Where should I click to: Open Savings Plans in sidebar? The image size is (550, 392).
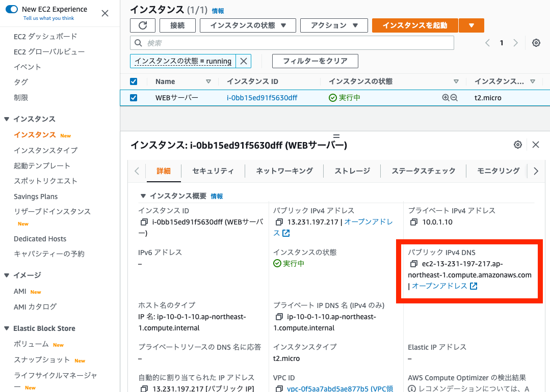pos(36,197)
